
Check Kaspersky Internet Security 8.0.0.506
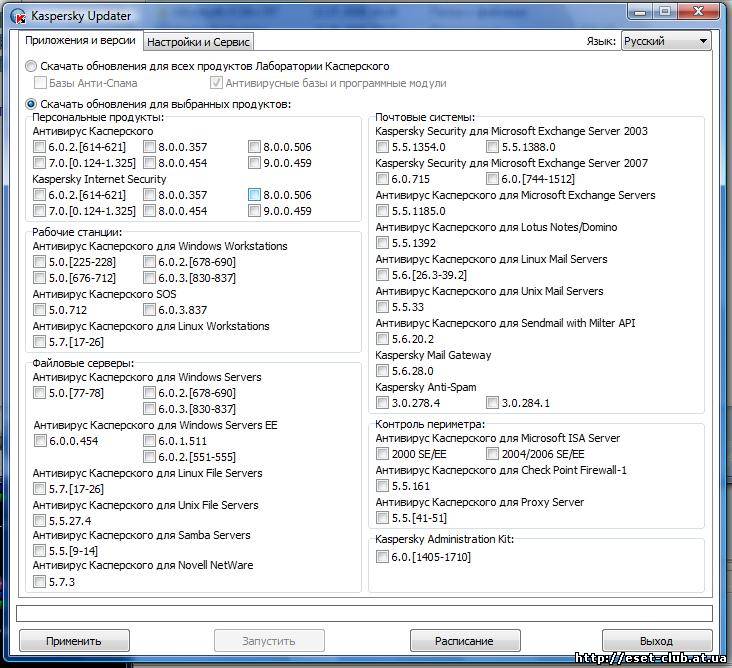(254, 195)
